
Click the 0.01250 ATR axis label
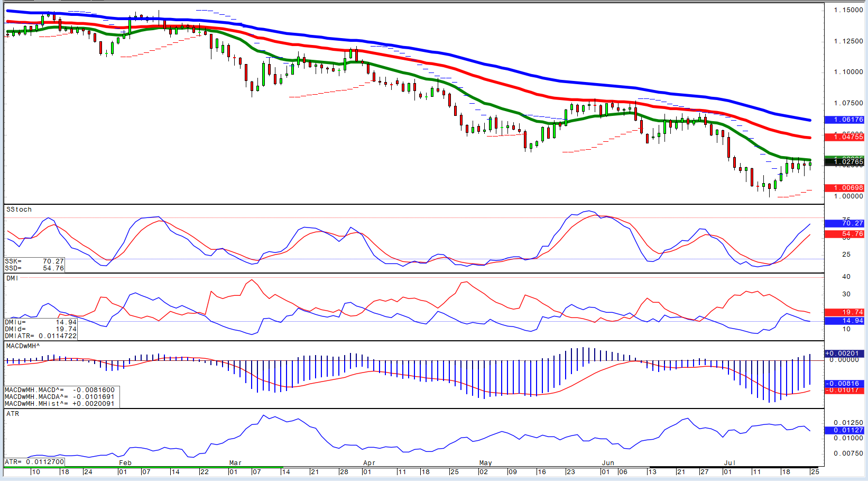click(x=848, y=423)
